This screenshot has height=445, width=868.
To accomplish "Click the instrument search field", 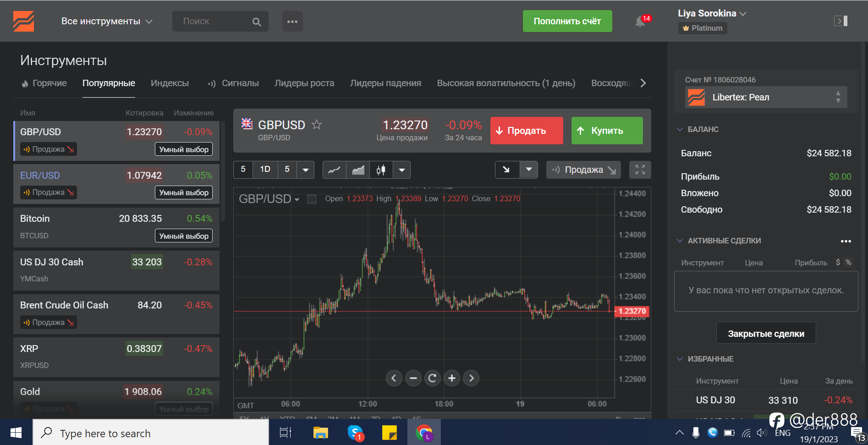I will (220, 22).
